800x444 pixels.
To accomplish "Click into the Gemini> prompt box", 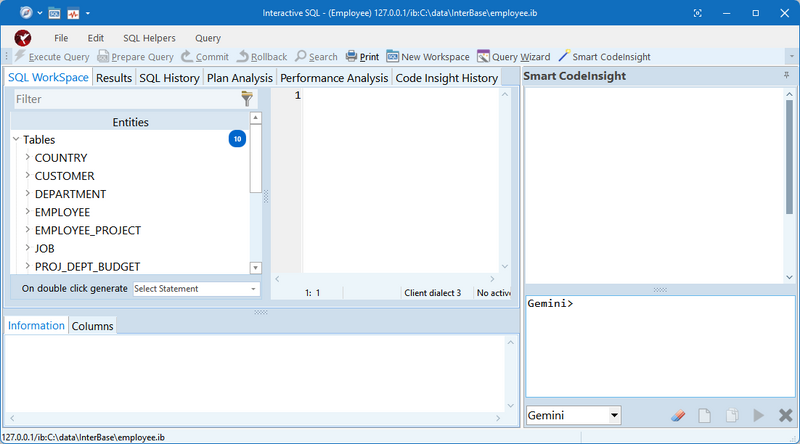I will [x=660, y=346].
